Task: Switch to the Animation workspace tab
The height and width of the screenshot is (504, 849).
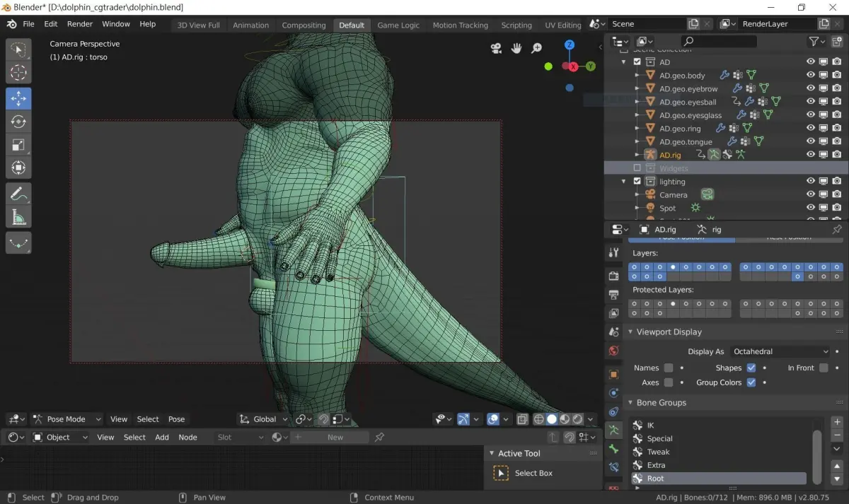Action: coord(251,25)
